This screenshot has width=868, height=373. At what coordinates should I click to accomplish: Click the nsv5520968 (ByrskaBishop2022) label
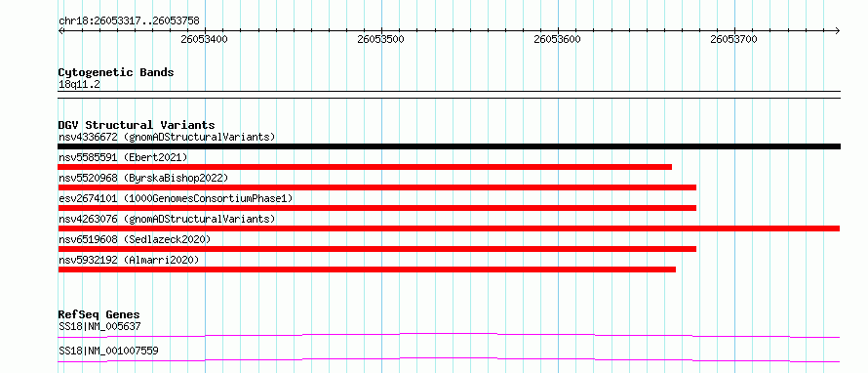coord(143,178)
